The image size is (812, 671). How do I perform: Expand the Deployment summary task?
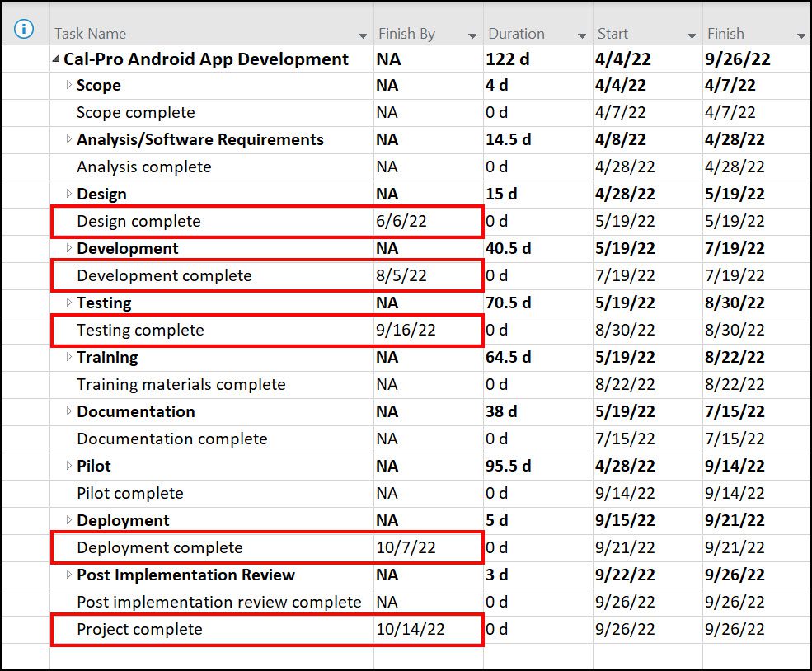point(69,520)
